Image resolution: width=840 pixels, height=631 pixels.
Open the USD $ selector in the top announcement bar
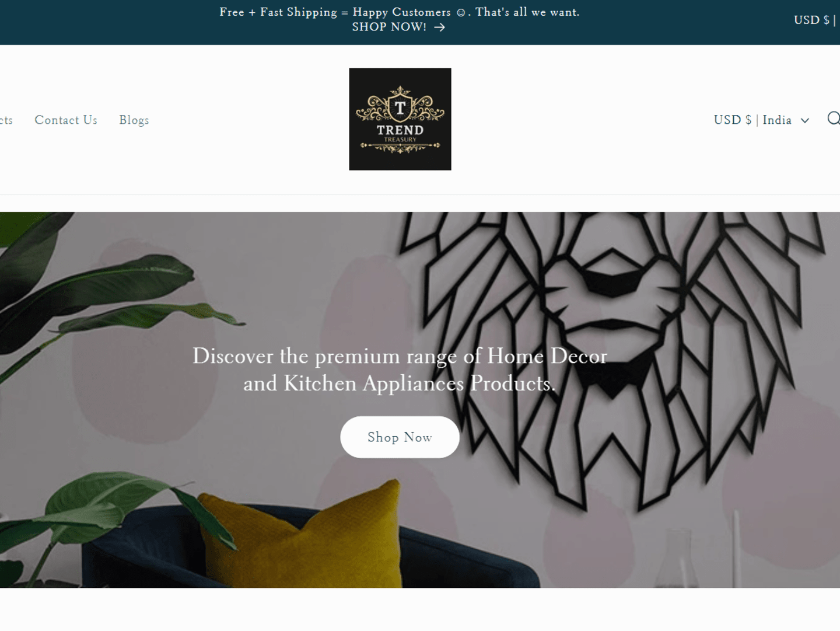click(x=815, y=20)
